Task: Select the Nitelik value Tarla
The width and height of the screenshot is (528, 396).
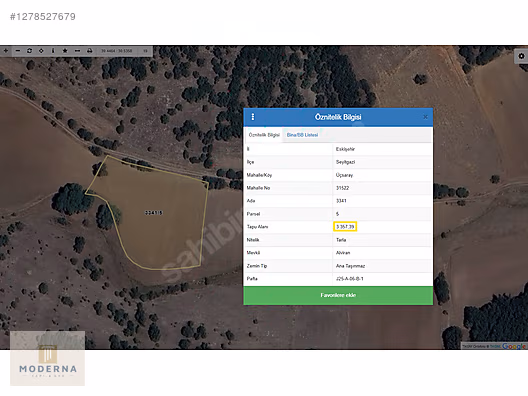Action: tap(341, 240)
